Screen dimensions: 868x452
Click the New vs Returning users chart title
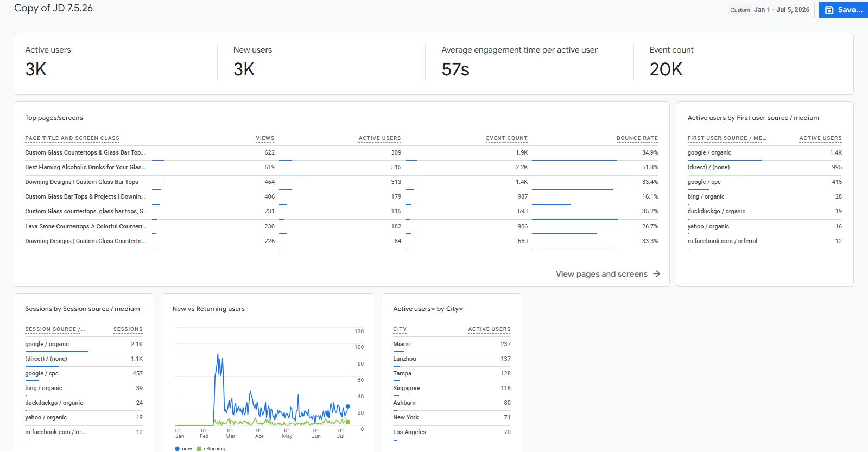click(208, 309)
